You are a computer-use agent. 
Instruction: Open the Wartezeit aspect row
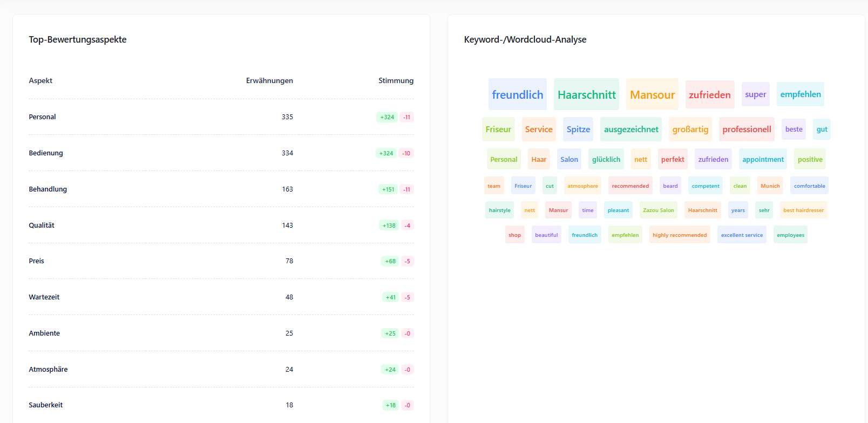[x=44, y=297]
